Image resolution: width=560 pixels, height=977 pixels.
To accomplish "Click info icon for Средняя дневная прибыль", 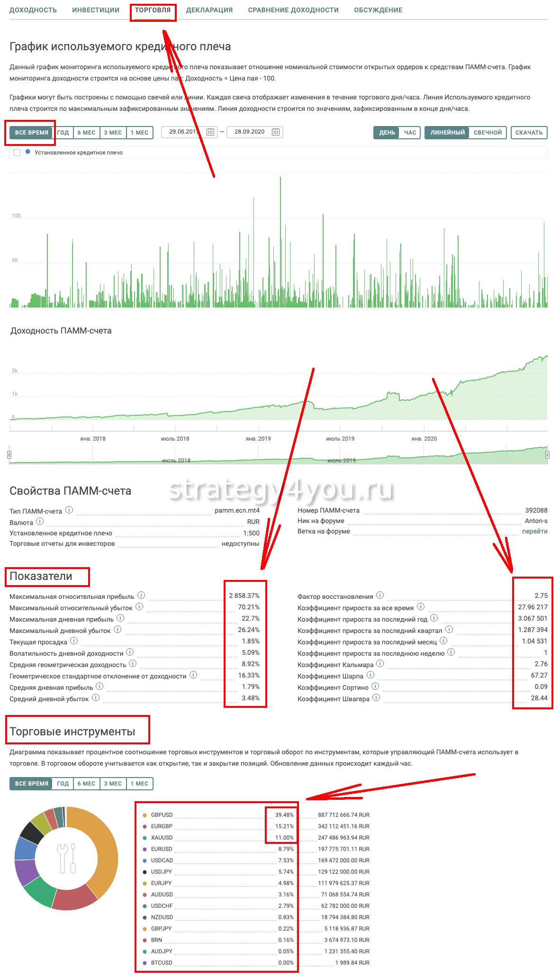I will [99, 686].
